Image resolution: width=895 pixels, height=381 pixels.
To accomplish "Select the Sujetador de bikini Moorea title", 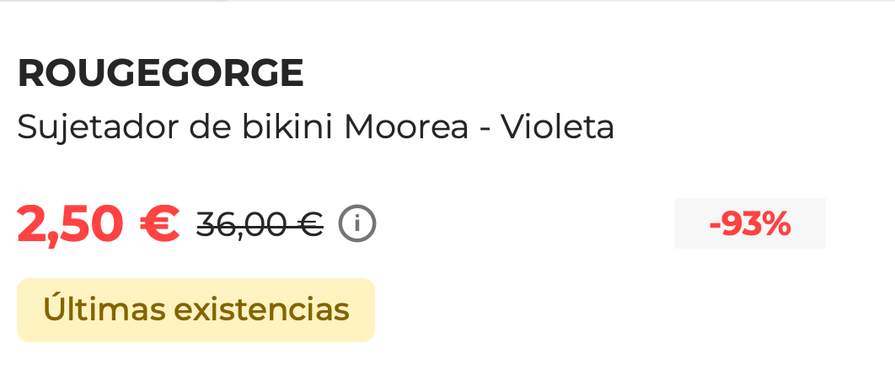I will [316, 127].
